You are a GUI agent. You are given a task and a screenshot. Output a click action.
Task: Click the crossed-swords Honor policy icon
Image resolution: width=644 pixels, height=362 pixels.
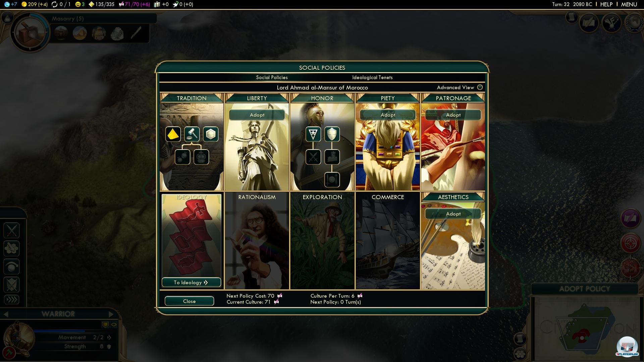(x=313, y=157)
